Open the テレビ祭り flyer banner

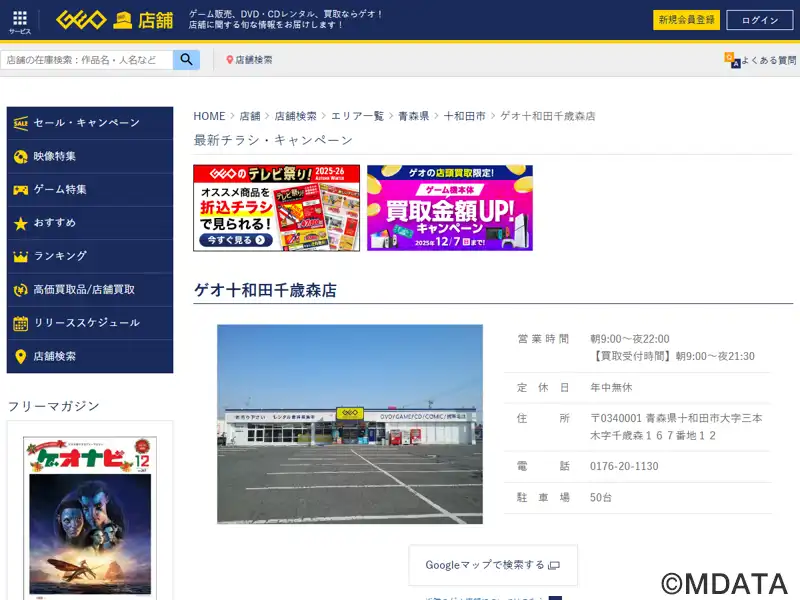click(276, 208)
